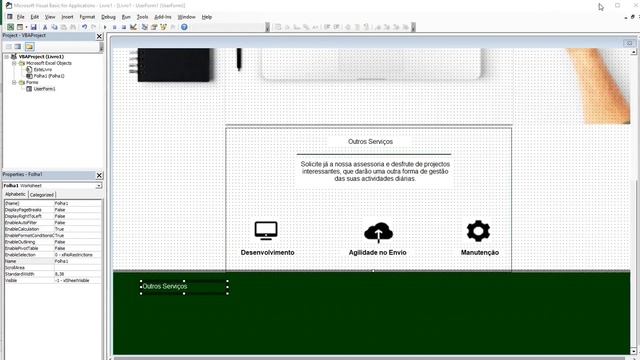
Task: Open the Run menu
Action: 126,17
